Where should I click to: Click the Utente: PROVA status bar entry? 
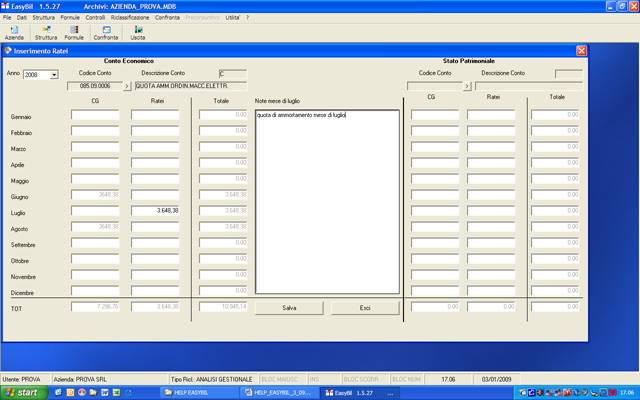click(25, 379)
